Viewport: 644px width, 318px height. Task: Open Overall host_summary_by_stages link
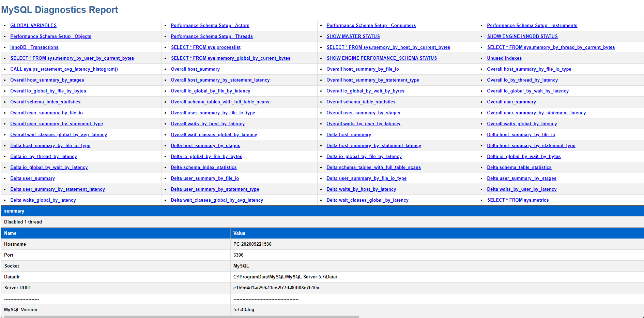[x=47, y=80]
